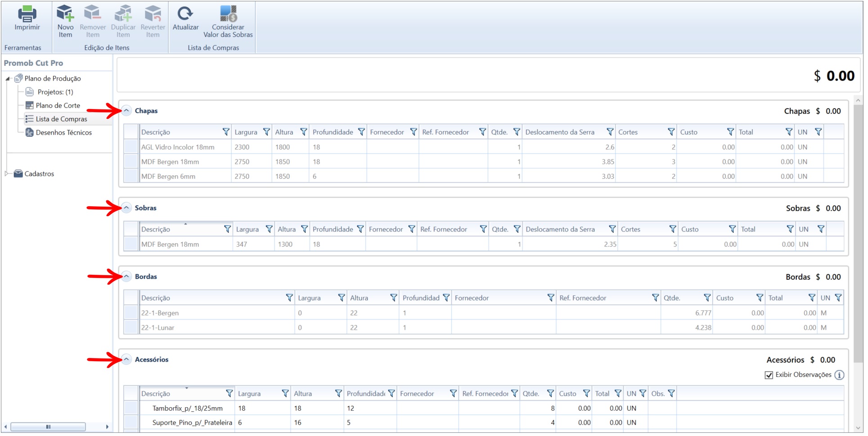Sort Bordas table by Custo header
Image resolution: width=868 pixels, height=436 pixels.
click(725, 298)
